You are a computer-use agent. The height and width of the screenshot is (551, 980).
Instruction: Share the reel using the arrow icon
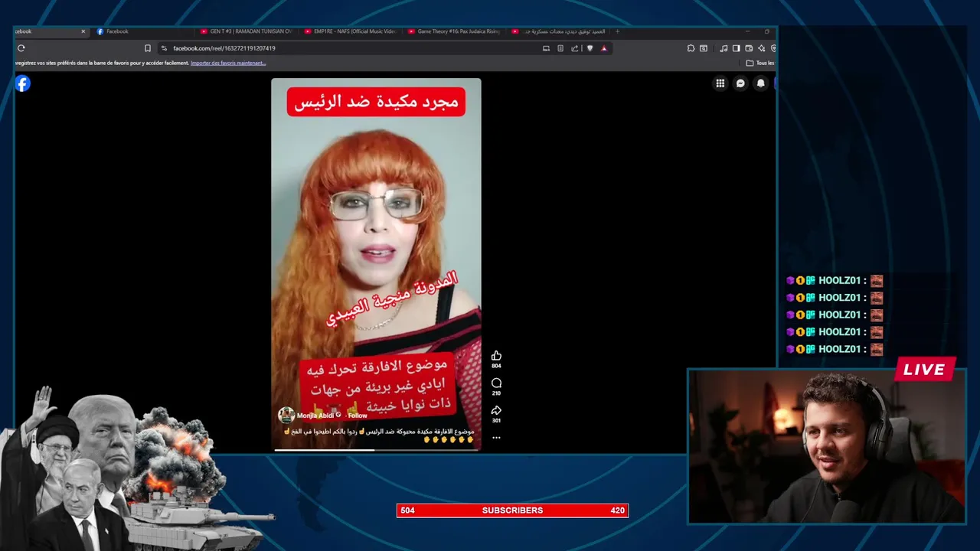(496, 410)
